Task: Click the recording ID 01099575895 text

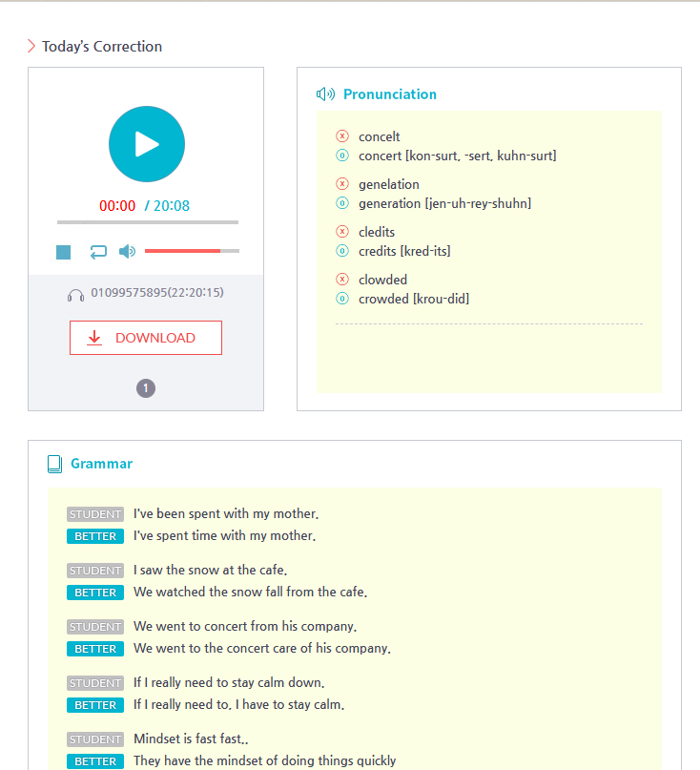Action: (157, 292)
